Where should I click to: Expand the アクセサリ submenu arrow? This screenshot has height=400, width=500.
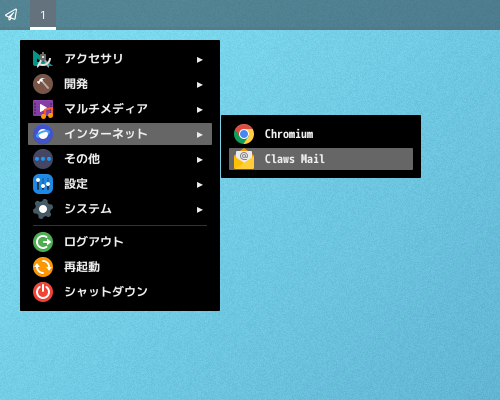coord(200,60)
